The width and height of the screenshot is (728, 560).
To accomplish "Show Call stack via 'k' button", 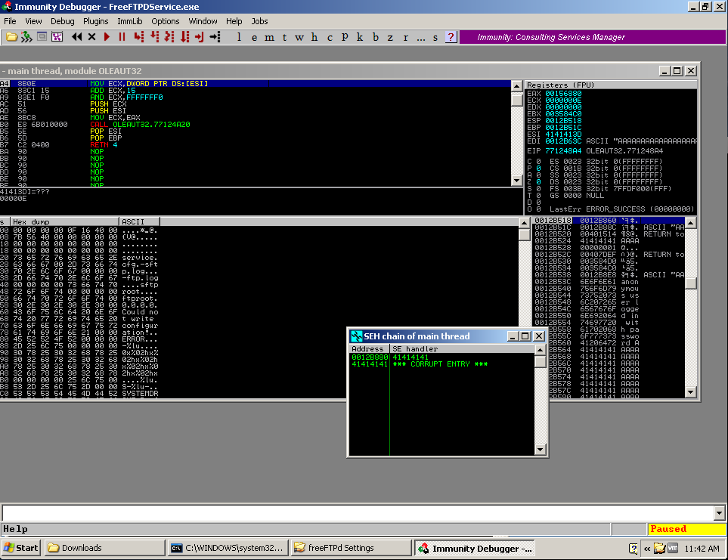I will point(360,37).
